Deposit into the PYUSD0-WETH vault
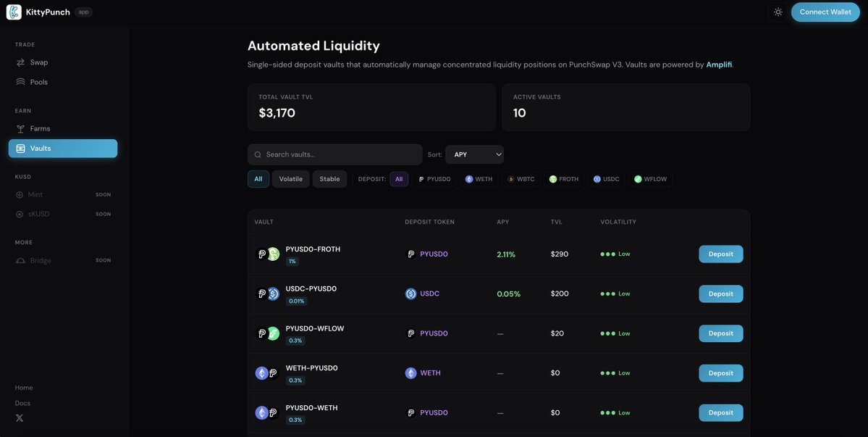Screen dimensions: 868x437 [721, 412]
